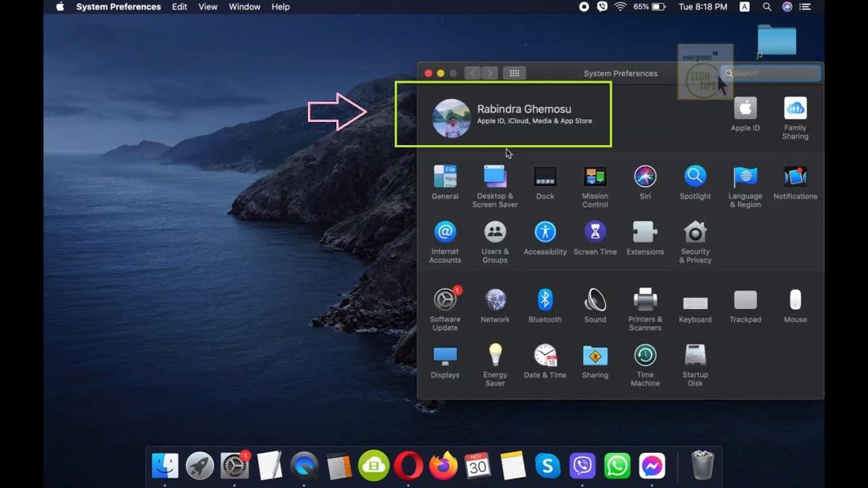The height and width of the screenshot is (488, 868).
Task: Open Spotlight search in the menu bar
Action: (x=767, y=7)
